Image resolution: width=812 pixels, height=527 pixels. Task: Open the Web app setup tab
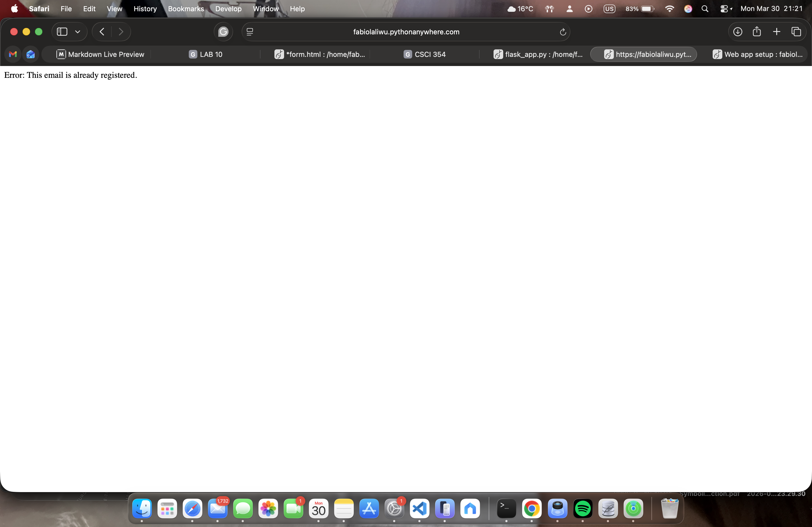coord(757,54)
